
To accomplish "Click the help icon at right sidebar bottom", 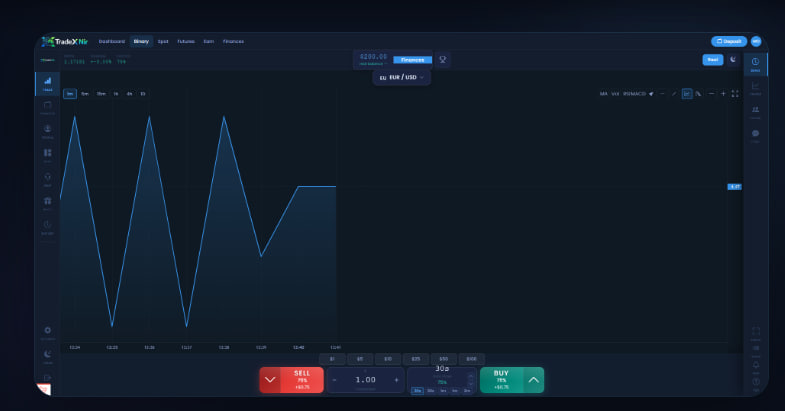I will [x=756, y=383].
